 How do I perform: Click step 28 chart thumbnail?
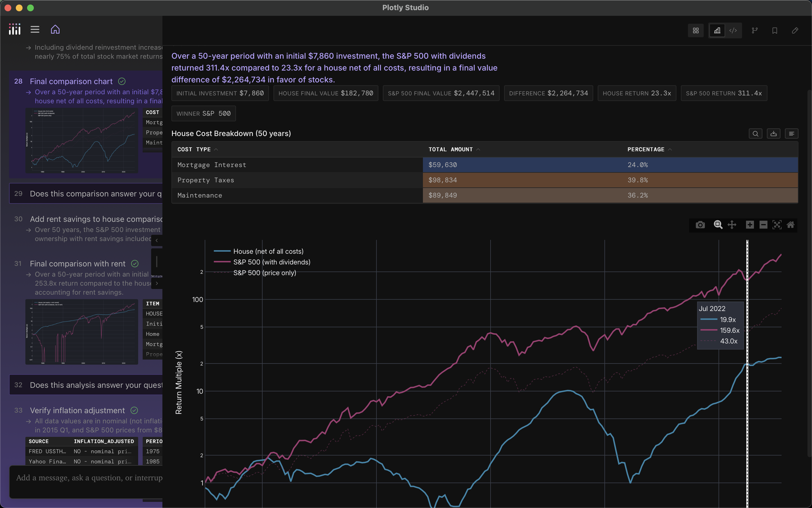[82, 141]
